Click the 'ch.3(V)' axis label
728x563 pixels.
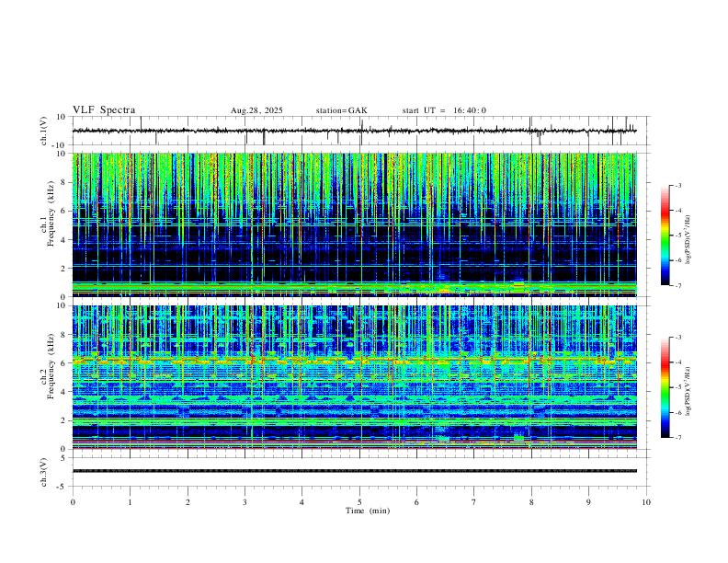(44, 472)
